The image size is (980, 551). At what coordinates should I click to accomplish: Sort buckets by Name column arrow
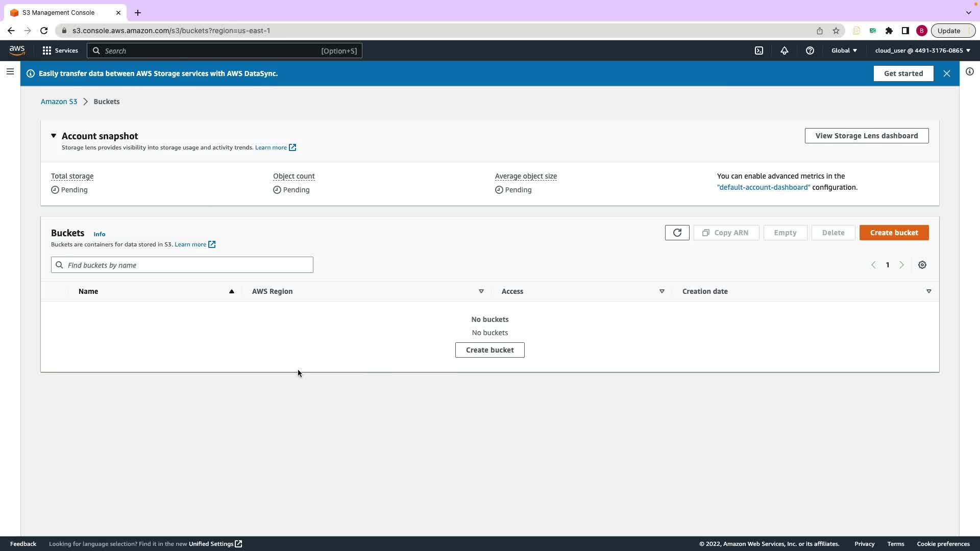click(x=232, y=291)
